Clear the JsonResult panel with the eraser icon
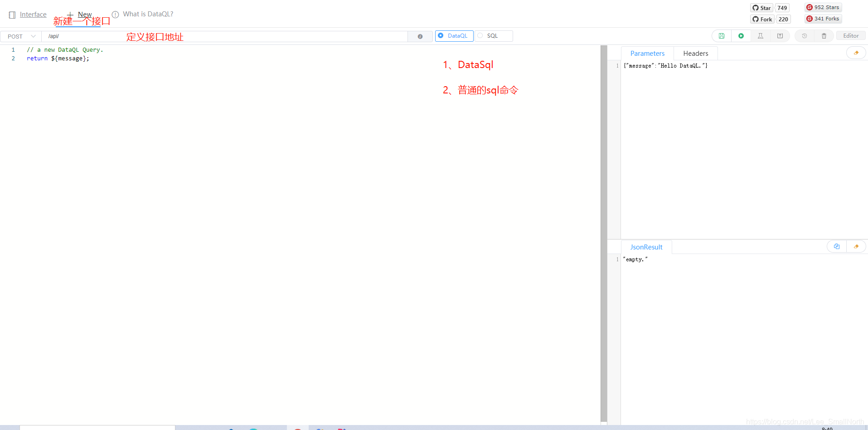Screen dimensions: 868x430 click(x=857, y=246)
